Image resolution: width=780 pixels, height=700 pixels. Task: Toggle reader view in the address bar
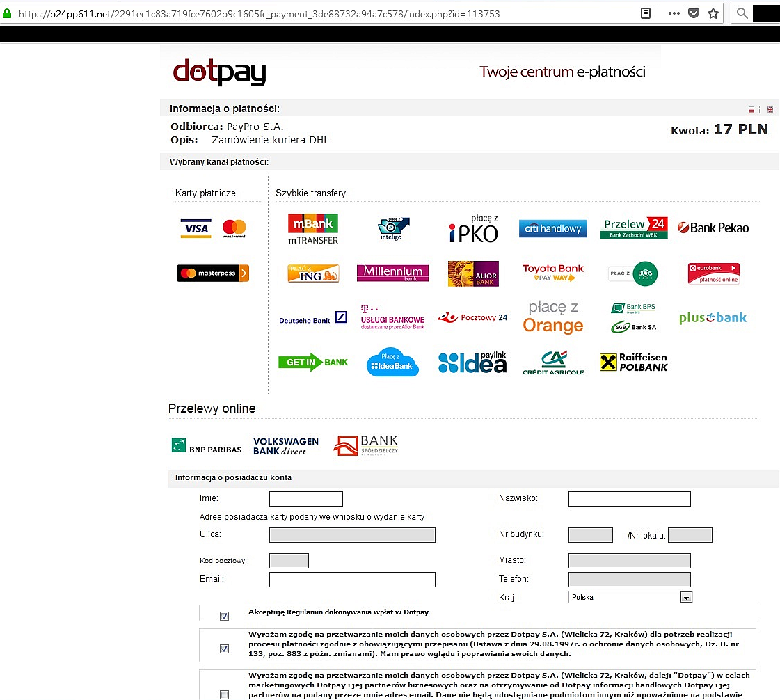click(646, 13)
